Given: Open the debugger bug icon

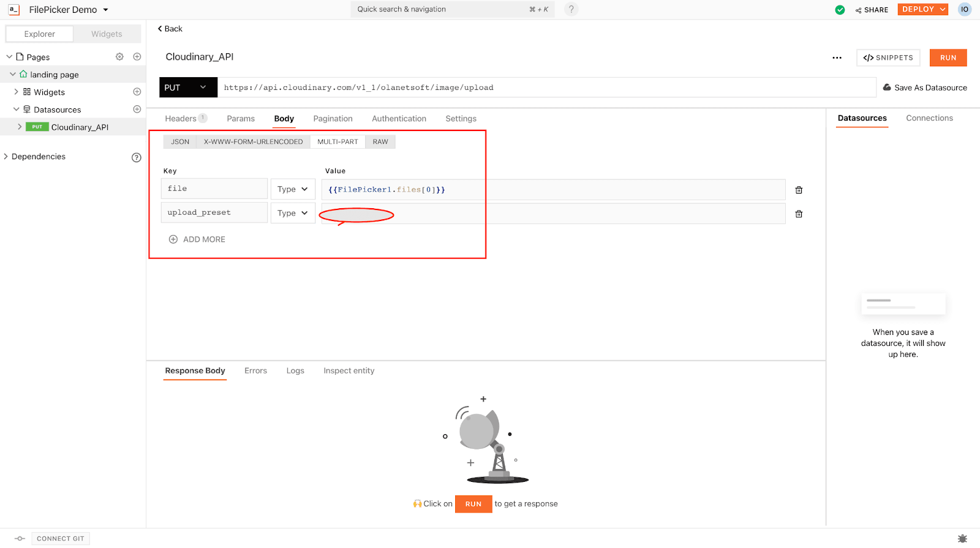Looking at the screenshot, I should 962,539.
